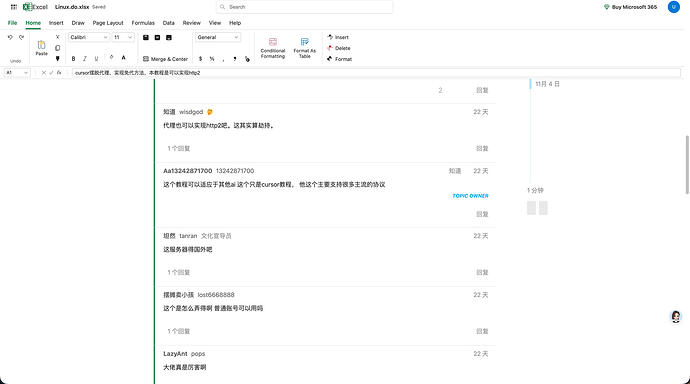
Task: Apply the font color A
Action: (124, 58)
